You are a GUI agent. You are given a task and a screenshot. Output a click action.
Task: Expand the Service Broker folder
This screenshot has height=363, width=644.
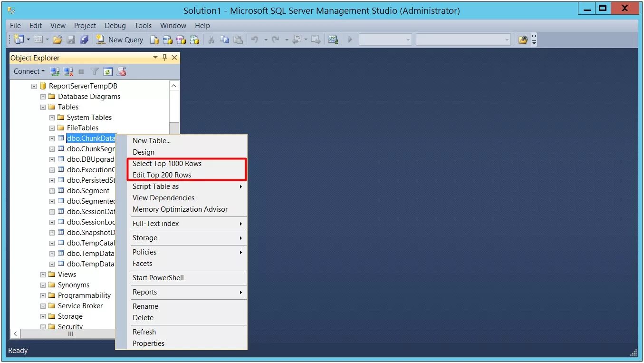pos(43,306)
